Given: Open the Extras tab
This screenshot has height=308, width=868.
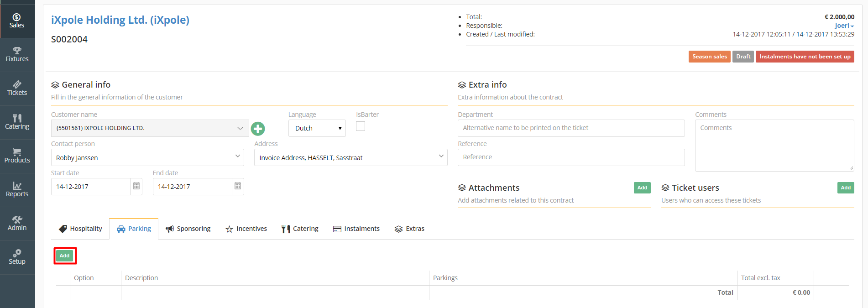Looking at the screenshot, I should point(409,229).
